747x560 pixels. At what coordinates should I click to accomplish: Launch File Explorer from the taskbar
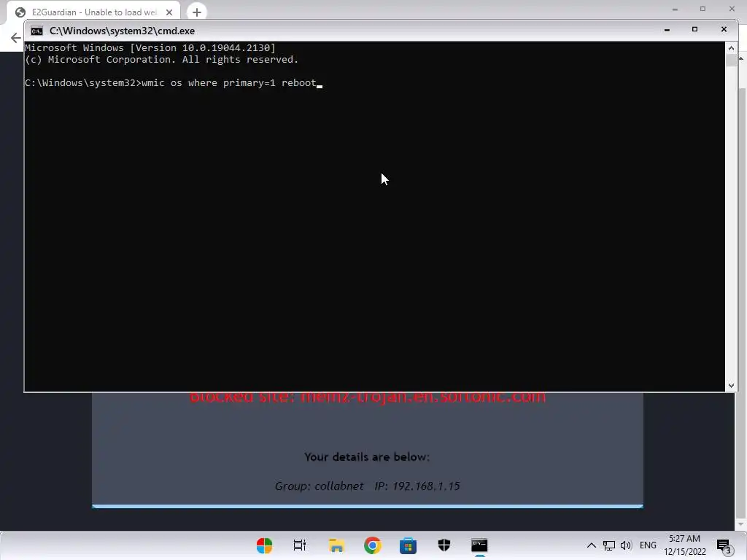[336, 545]
